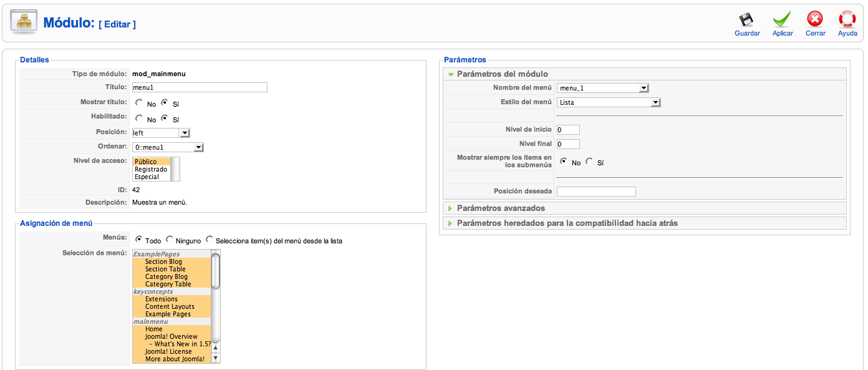This screenshot has height=370, width=868.
Task: Click the Cerrar red X icon
Action: [815, 20]
